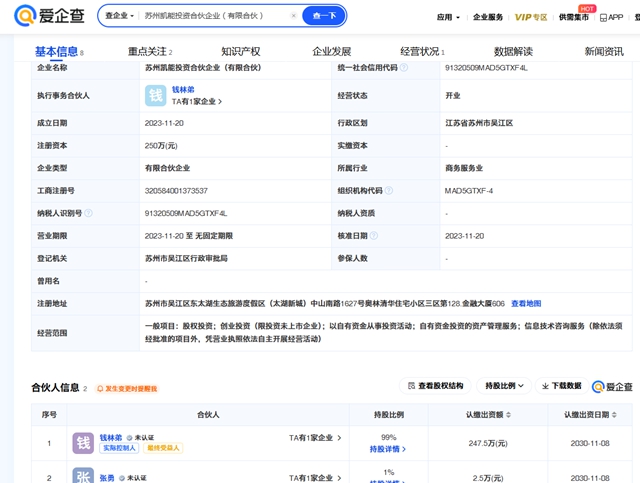Click the 实际控制人 tag

click(x=119, y=448)
